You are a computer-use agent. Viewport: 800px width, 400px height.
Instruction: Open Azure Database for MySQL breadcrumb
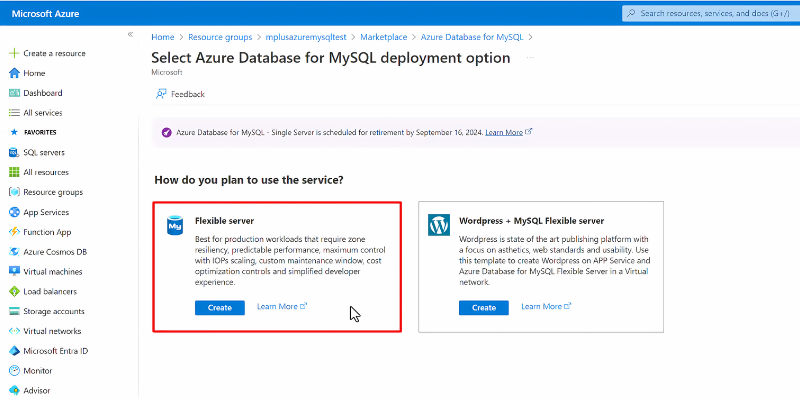coord(472,37)
